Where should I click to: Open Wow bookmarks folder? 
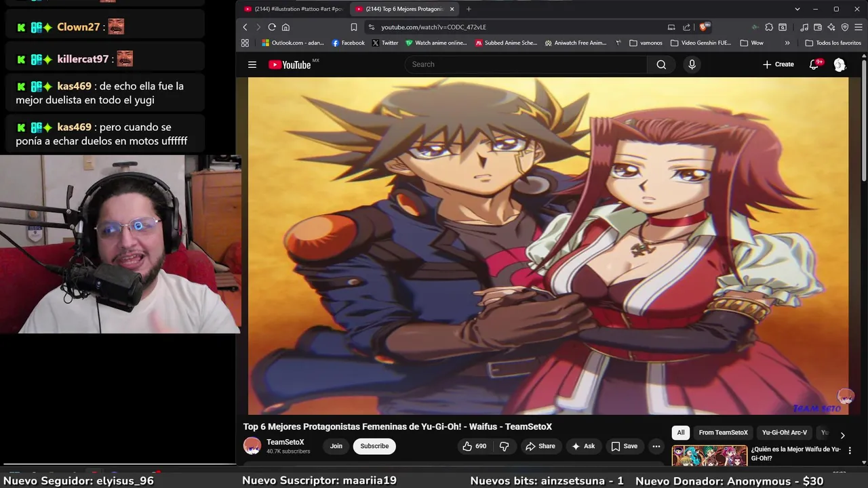click(x=752, y=43)
